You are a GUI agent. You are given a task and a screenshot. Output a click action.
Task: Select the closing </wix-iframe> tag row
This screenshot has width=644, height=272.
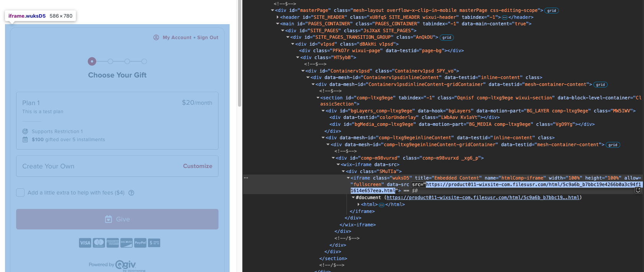pos(358,225)
